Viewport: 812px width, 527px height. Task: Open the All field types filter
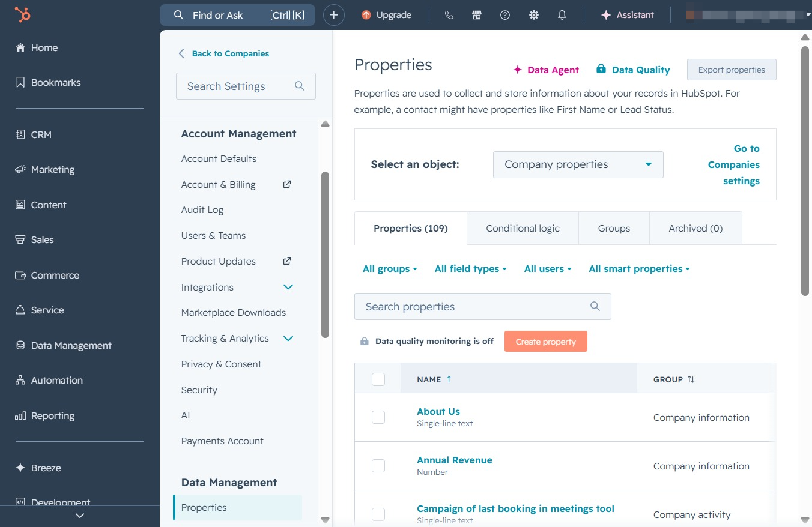[x=471, y=268]
